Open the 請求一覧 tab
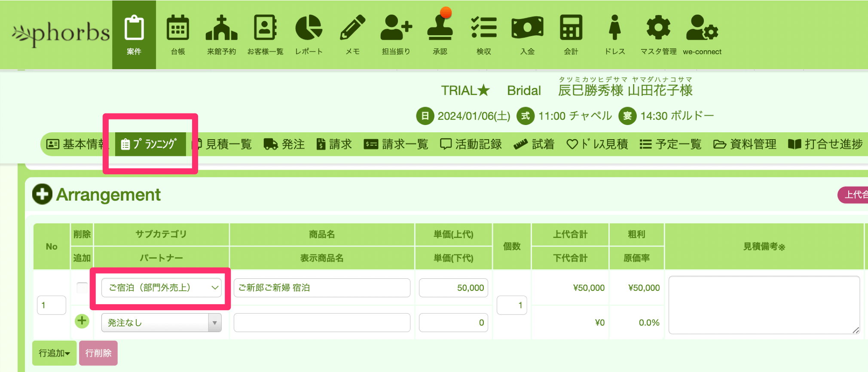868x372 pixels. click(x=396, y=144)
